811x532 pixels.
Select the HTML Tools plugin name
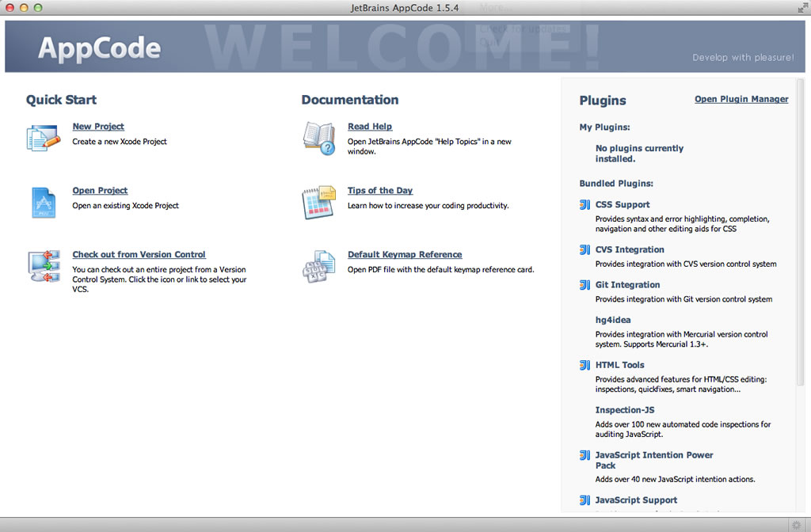(x=620, y=365)
